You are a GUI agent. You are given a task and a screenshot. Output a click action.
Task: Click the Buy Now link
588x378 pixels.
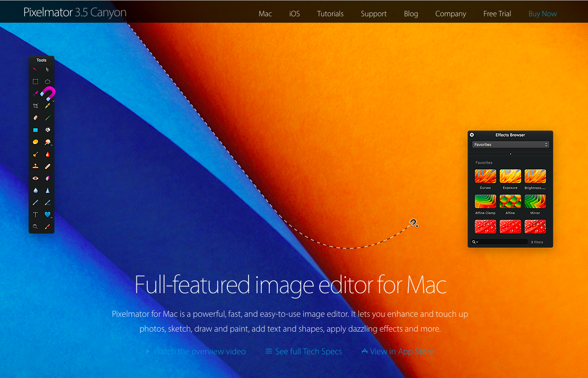[x=543, y=14]
